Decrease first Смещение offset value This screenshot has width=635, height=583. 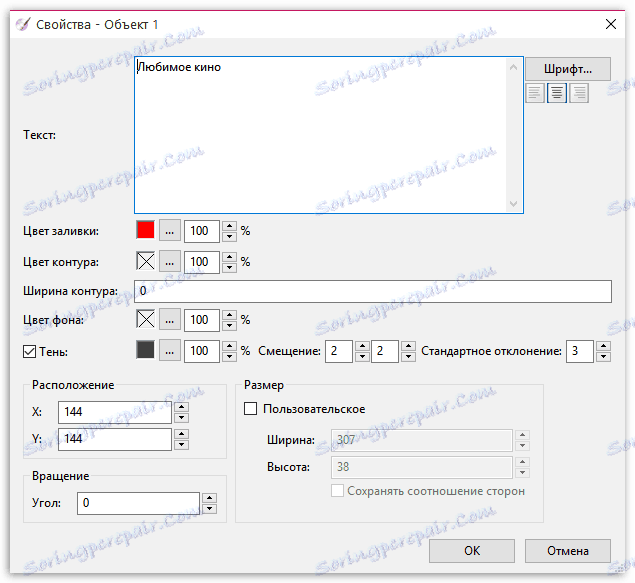click(362, 356)
